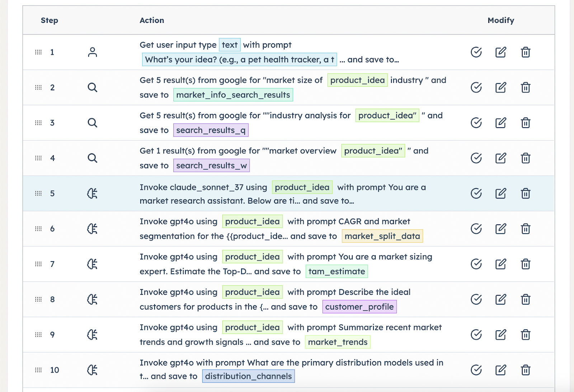
Task: Click the user icon in step 1
Action: point(93,52)
